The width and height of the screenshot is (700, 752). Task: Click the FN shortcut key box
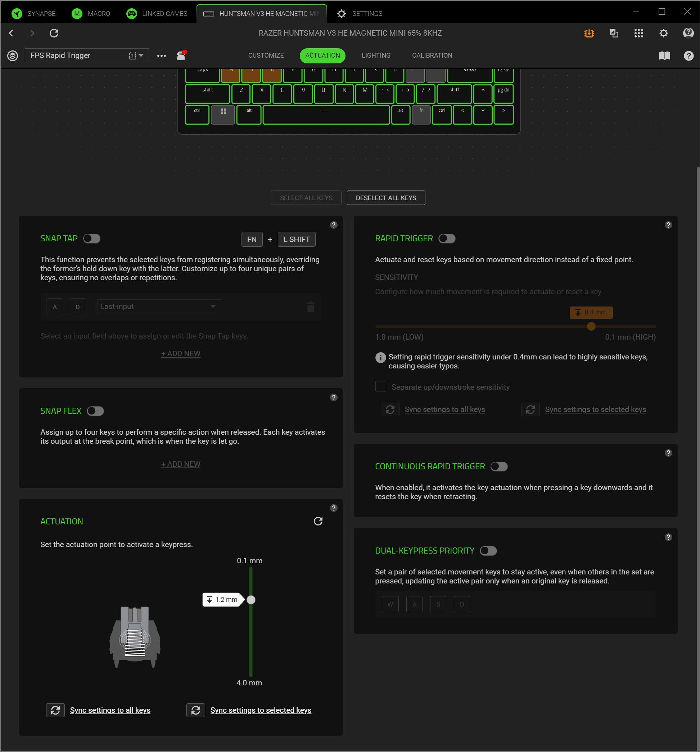coord(252,240)
